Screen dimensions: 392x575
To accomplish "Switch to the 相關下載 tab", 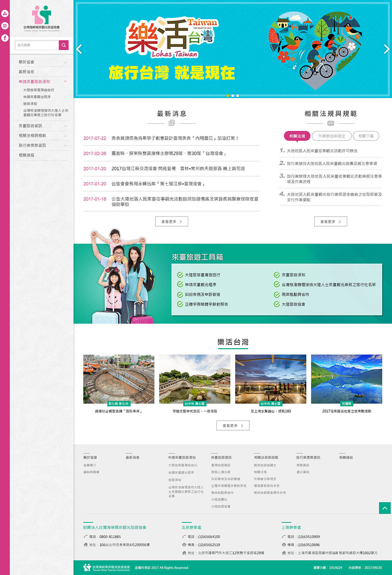I will click(x=366, y=136).
